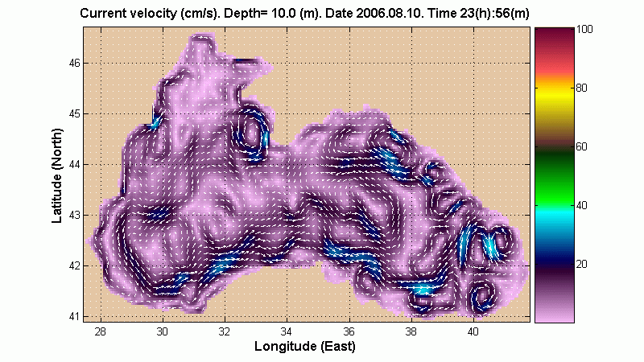The height and width of the screenshot is (362, 644).
Task: Click the colorbar tick label 20
Action: click(581, 264)
